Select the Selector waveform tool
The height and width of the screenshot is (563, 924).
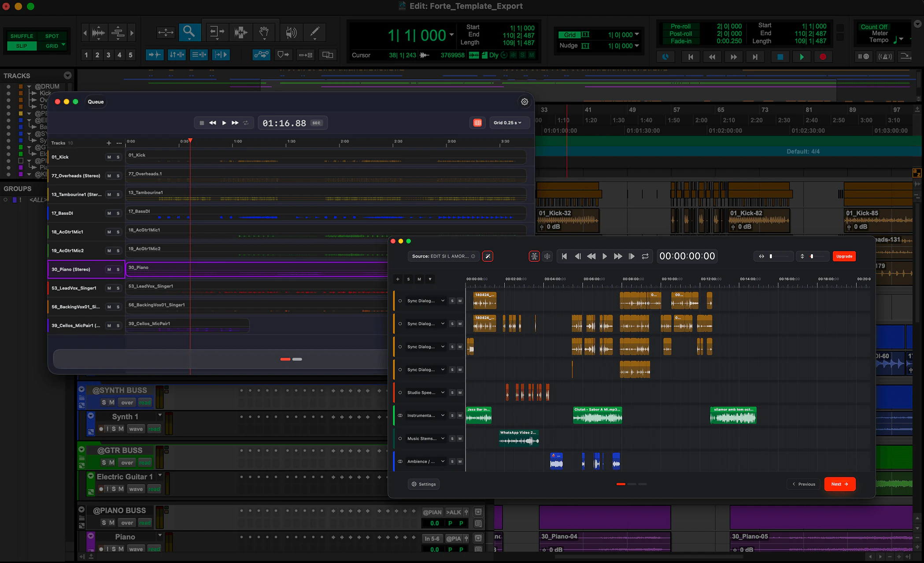coord(241,32)
